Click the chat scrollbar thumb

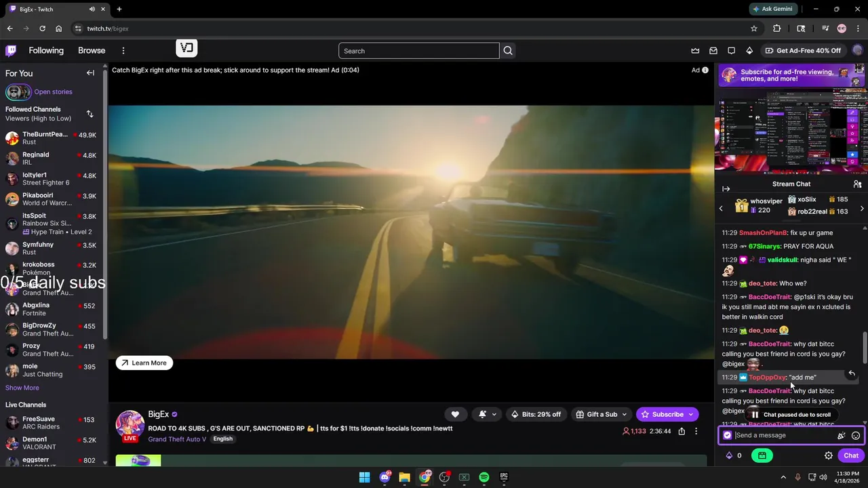(864, 348)
